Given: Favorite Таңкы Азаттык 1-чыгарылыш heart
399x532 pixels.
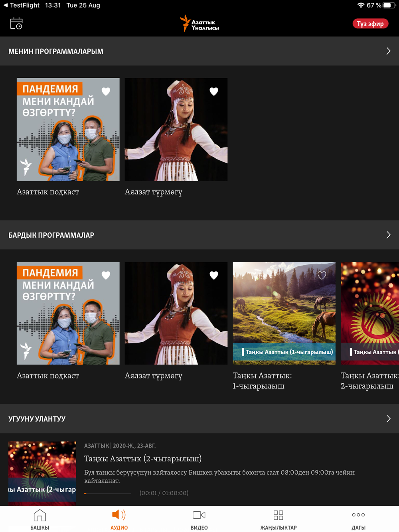Looking at the screenshot, I should pos(322,275).
